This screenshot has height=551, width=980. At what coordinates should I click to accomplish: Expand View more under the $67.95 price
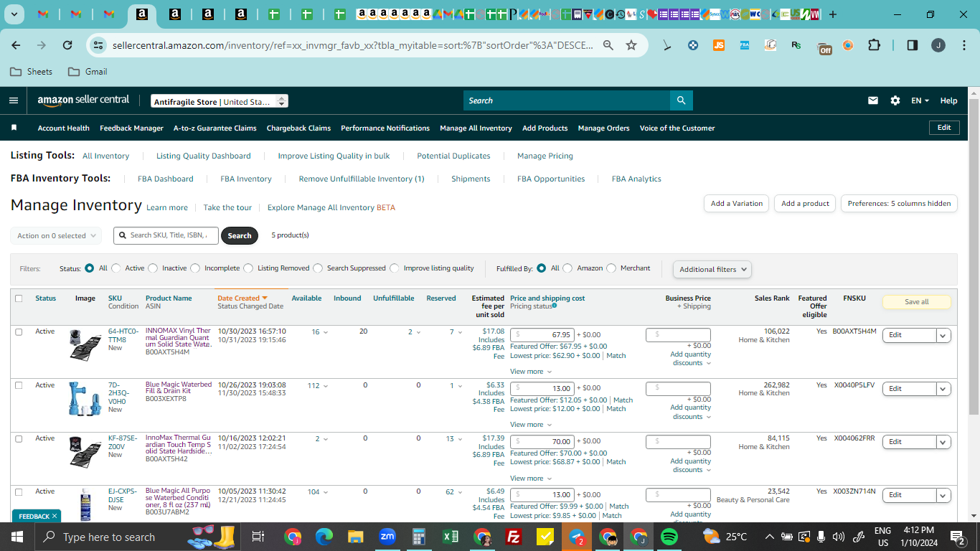pos(531,372)
